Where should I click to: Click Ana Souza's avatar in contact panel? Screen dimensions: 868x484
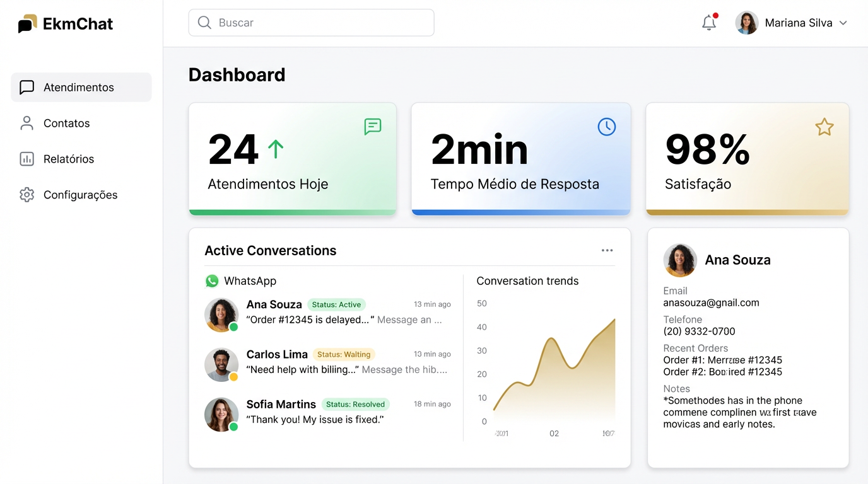(x=680, y=260)
